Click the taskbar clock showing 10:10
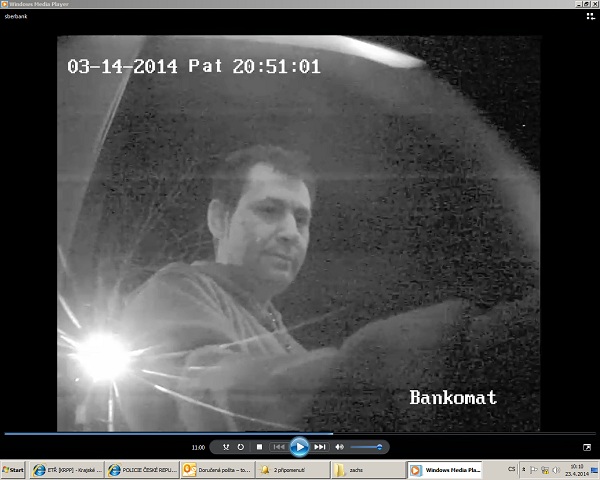This screenshot has height=480, width=600. point(576,470)
